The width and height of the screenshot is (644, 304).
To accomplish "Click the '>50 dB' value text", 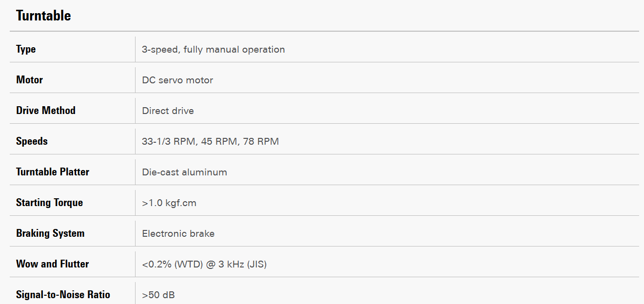I will click(x=158, y=295).
